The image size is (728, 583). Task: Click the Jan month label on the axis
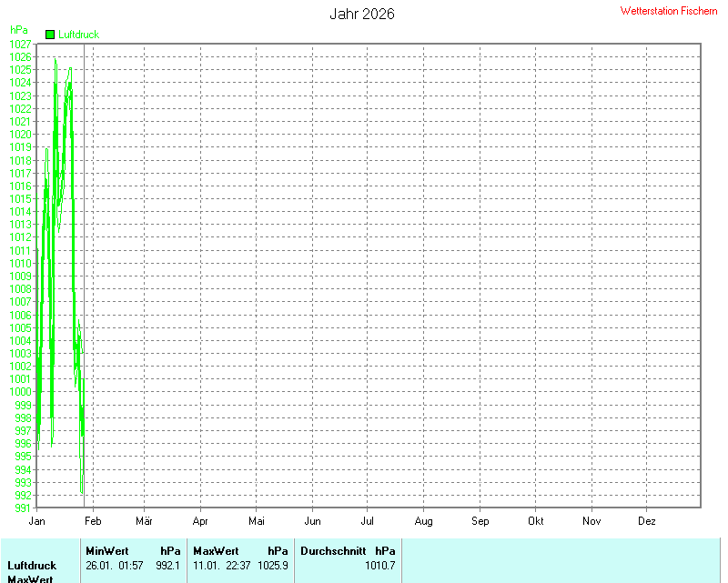pyautogui.click(x=37, y=521)
